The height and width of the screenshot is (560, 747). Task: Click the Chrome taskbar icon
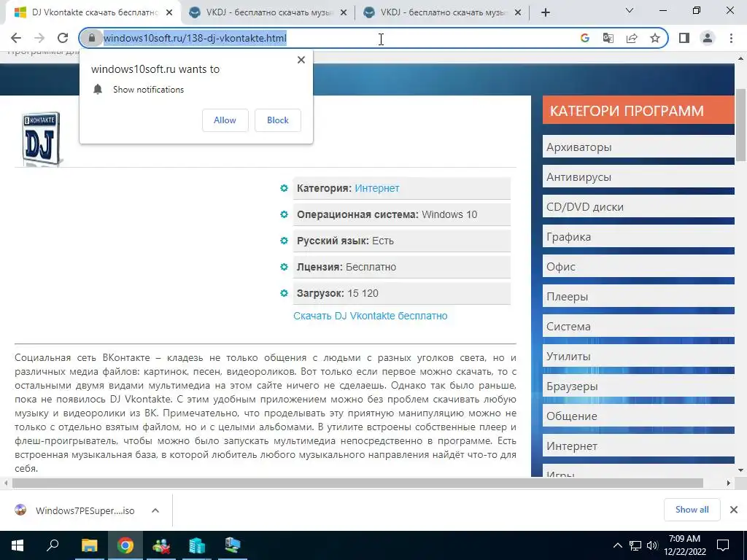pos(125,545)
